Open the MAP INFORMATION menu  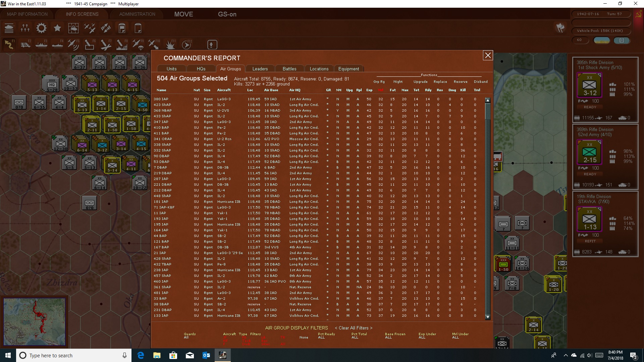tap(27, 14)
